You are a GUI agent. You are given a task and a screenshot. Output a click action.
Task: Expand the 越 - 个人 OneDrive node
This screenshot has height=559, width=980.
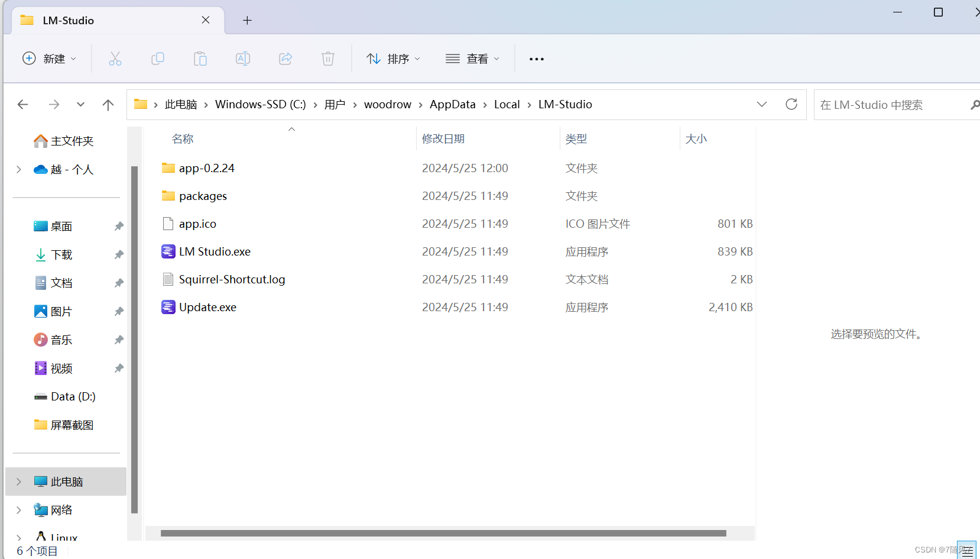pyautogui.click(x=19, y=170)
